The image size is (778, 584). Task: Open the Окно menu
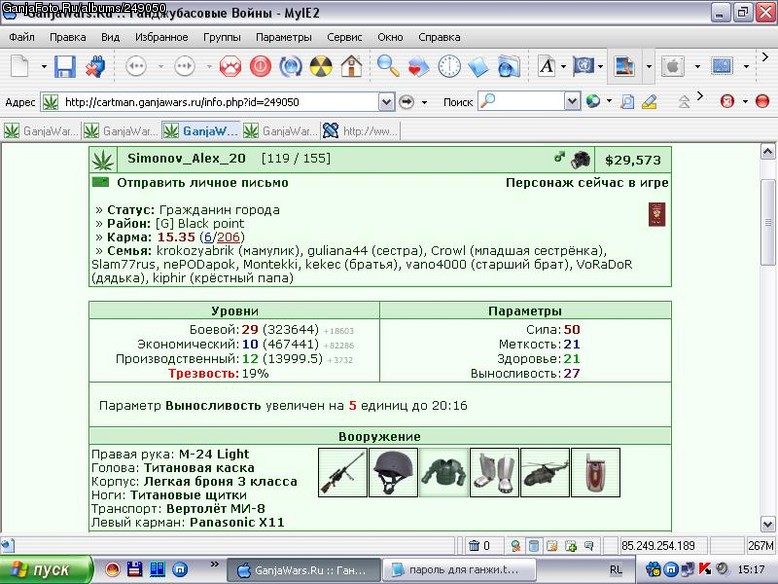390,37
